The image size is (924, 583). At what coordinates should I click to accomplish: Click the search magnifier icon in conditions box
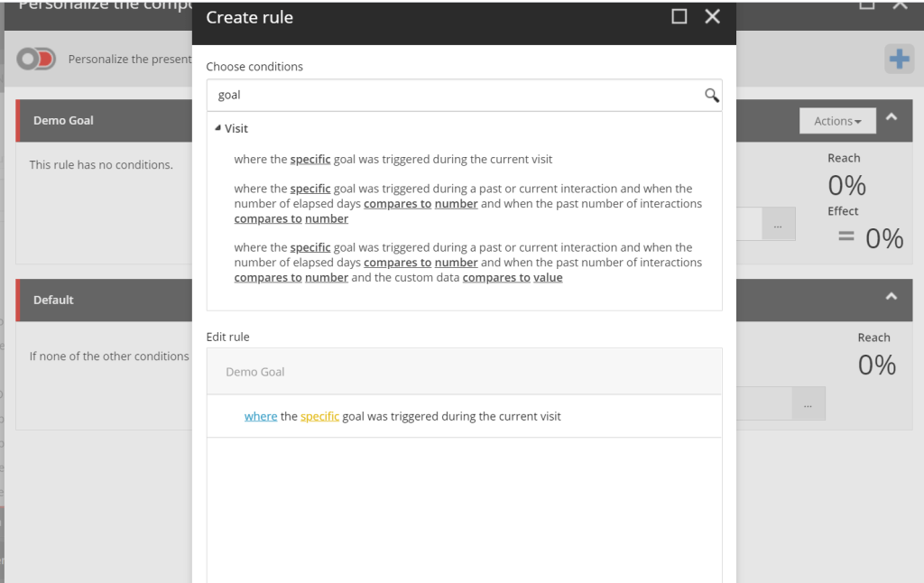[711, 95]
